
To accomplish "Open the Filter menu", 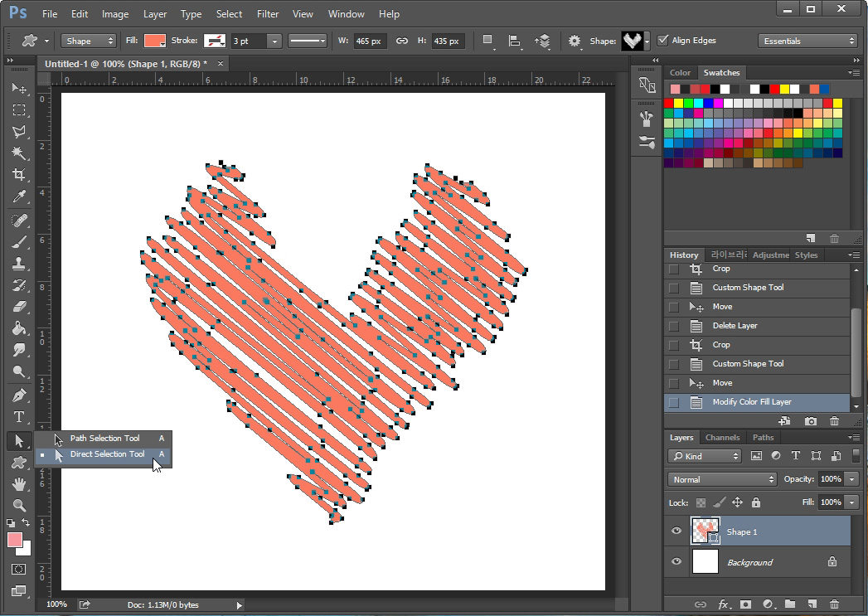I will (268, 14).
